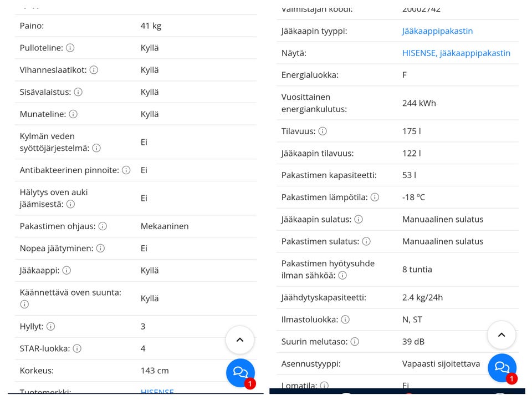Open info icon next to Pulloteline
The image size is (532, 400).
tap(70, 48)
